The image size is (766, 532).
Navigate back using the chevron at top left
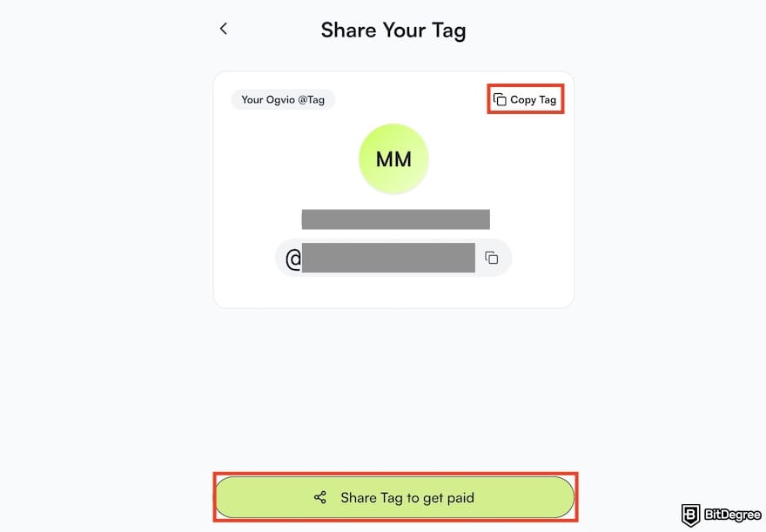(x=224, y=29)
